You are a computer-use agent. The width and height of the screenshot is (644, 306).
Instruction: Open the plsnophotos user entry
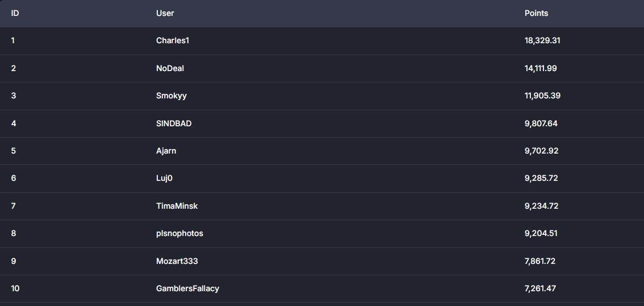pyautogui.click(x=179, y=234)
